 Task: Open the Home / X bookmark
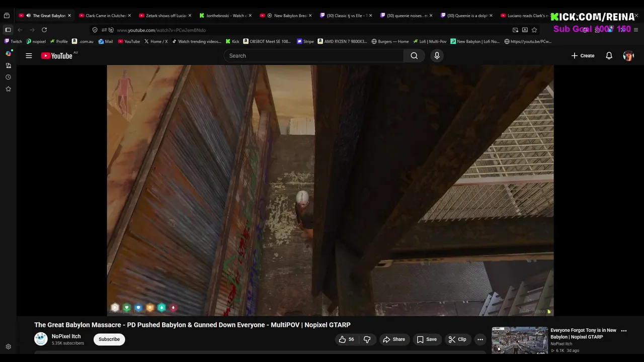156,42
